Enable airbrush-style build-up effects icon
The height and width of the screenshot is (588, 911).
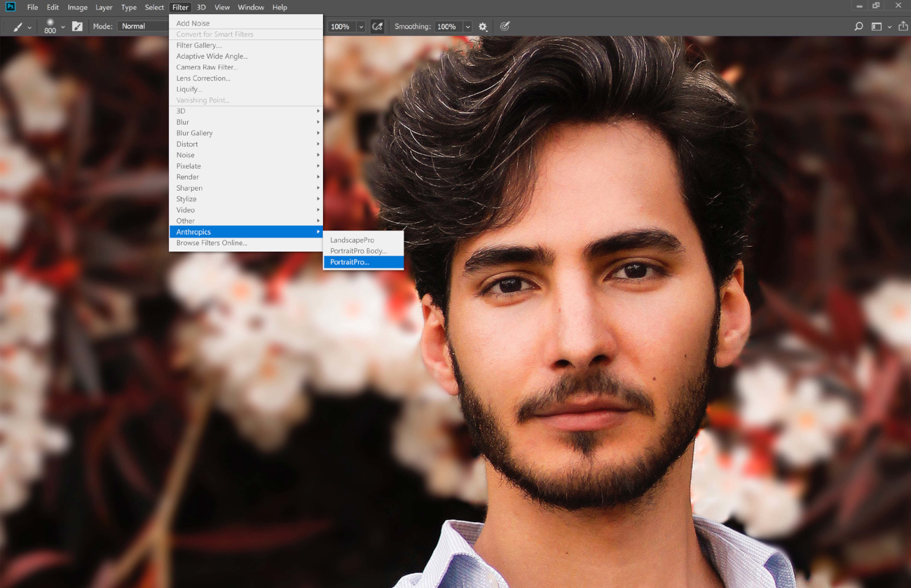(377, 27)
